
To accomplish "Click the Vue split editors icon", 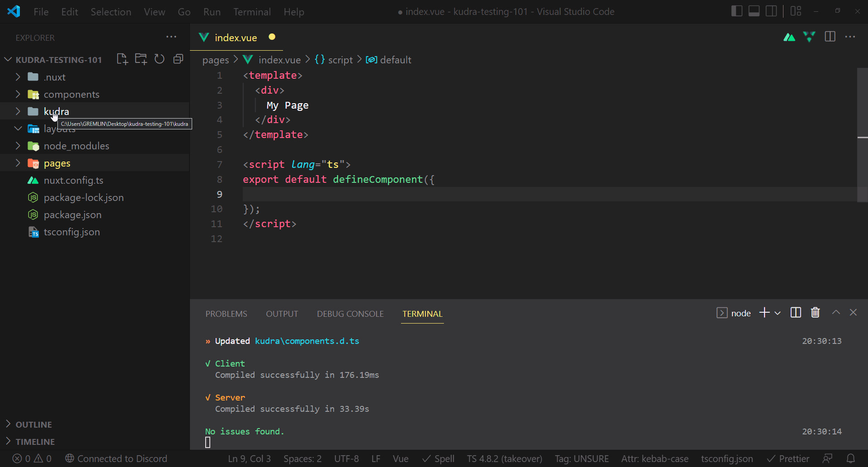I will coord(809,37).
